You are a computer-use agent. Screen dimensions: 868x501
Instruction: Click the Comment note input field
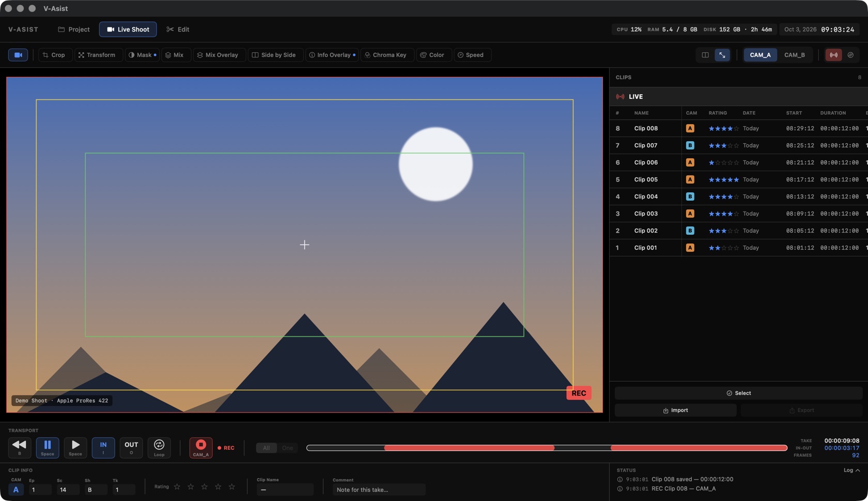pyautogui.click(x=379, y=490)
